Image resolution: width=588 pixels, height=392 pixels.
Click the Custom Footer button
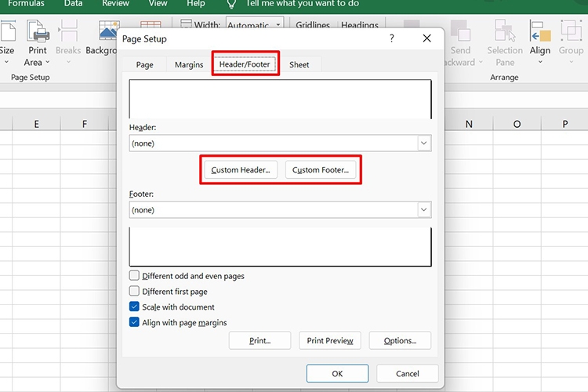321,170
